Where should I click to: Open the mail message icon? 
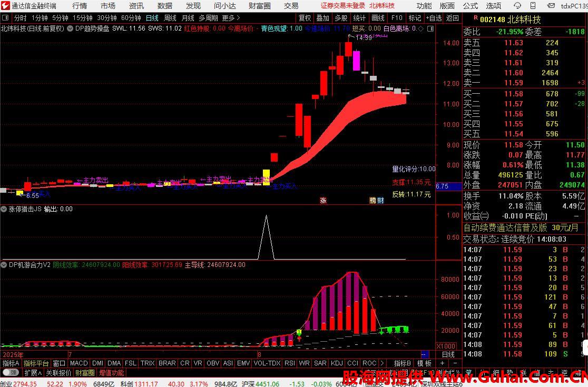pyautogui.click(x=551, y=6)
